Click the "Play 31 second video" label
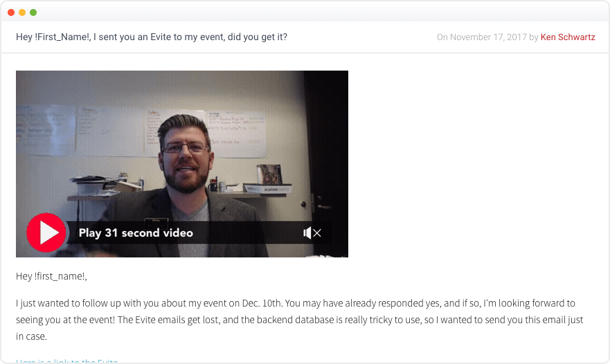This screenshot has height=364, width=610. 136,233
